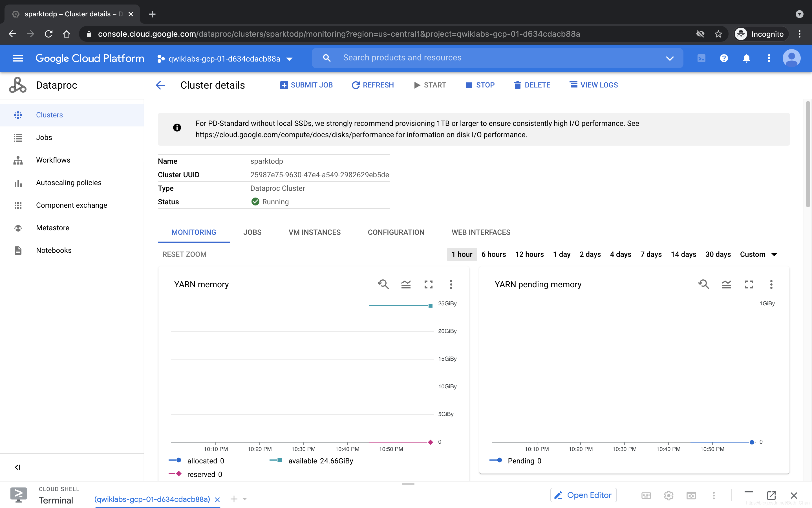Open the terminal session dropdown arrow
This screenshot has height=508, width=812.
tap(245, 499)
